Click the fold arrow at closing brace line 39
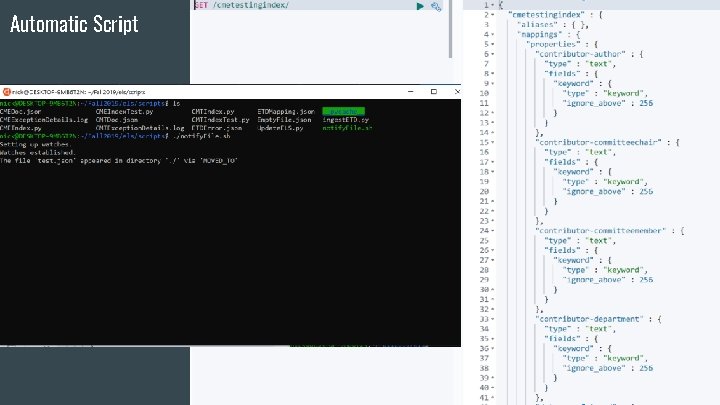The height and width of the screenshot is (405, 720). click(493, 378)
